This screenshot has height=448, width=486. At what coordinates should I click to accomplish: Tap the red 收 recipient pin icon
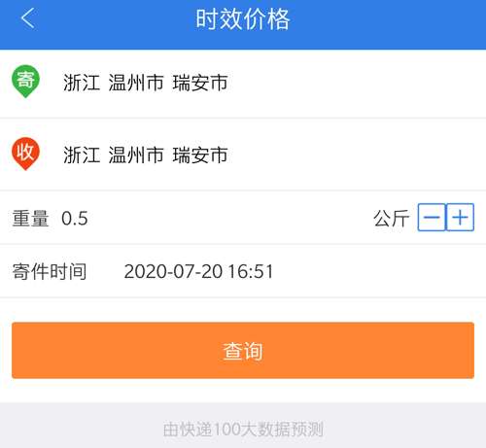[x=25, y=154]
